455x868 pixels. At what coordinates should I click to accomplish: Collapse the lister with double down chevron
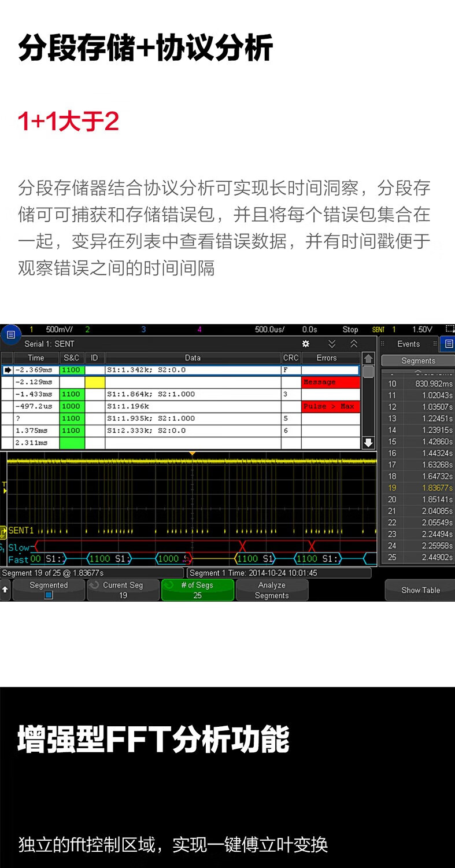pyautogui.click(x=332, y=344)
